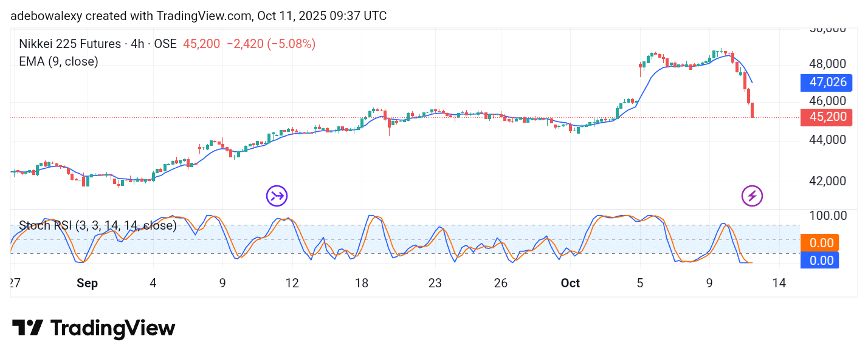Select the Nikkei 225 Futures symbol title

(70, 44)
